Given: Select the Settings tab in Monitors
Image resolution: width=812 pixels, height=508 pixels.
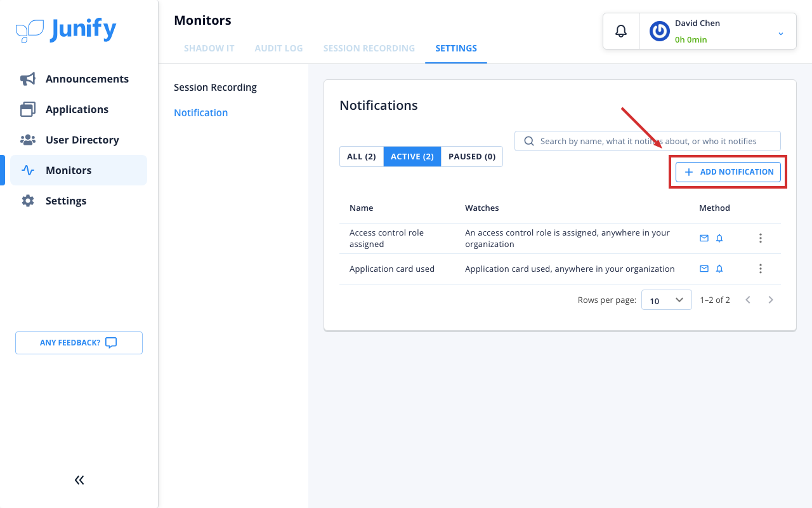Looking at the screenshot, I should (x=456, y=48).
